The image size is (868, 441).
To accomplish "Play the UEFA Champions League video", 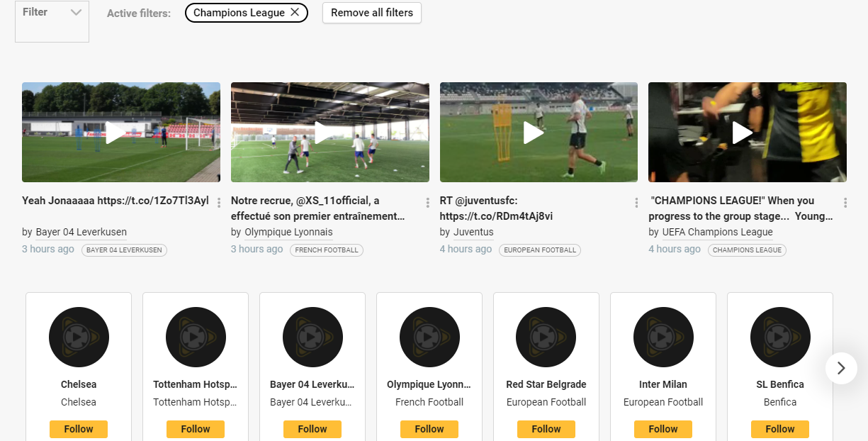I will tap(748, 133).
